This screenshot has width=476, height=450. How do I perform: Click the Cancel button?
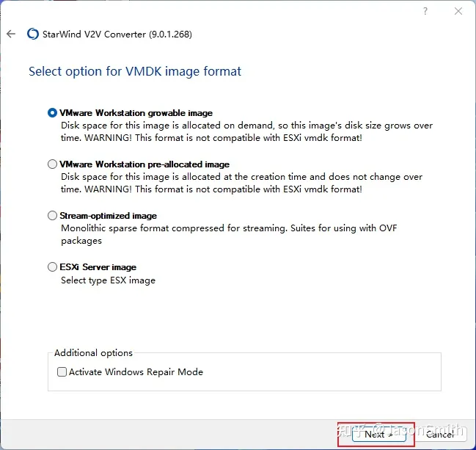tap(440, 434)
